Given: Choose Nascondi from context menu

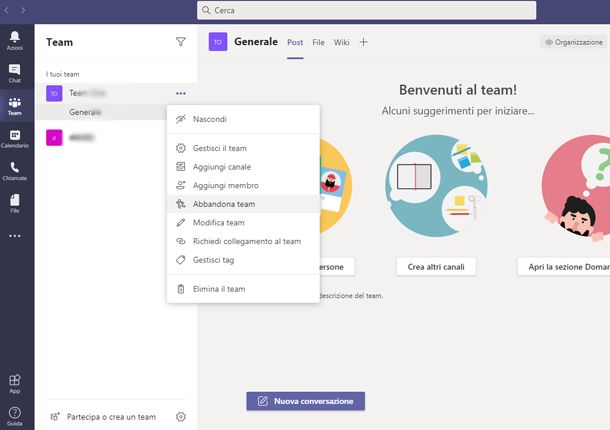Looking at the screenshot, I should [244, 119].
